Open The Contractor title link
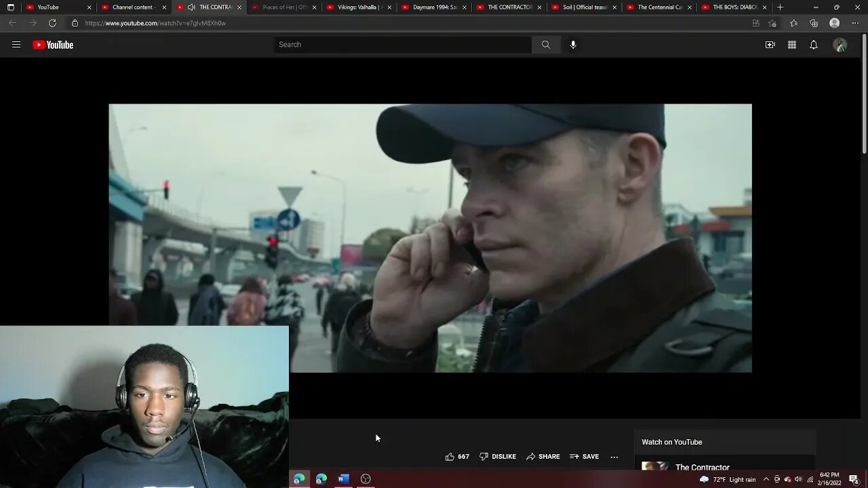The image size is (868, 488). click(x=703, y=467)
